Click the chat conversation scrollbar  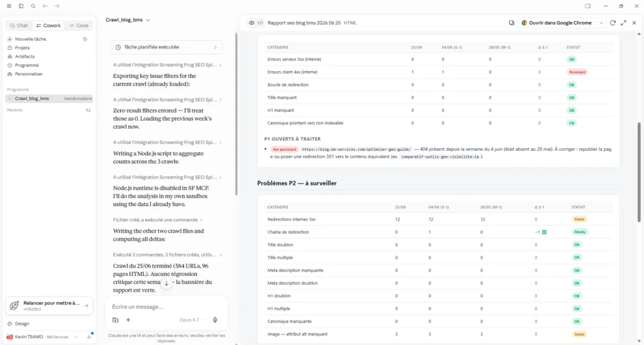[236, 114]
